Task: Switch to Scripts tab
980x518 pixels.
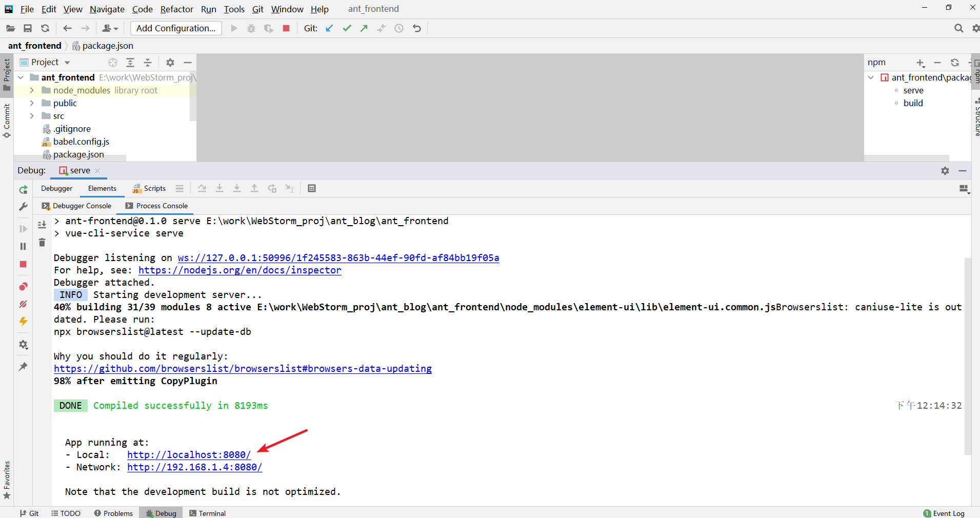Action: coord(149,189)
